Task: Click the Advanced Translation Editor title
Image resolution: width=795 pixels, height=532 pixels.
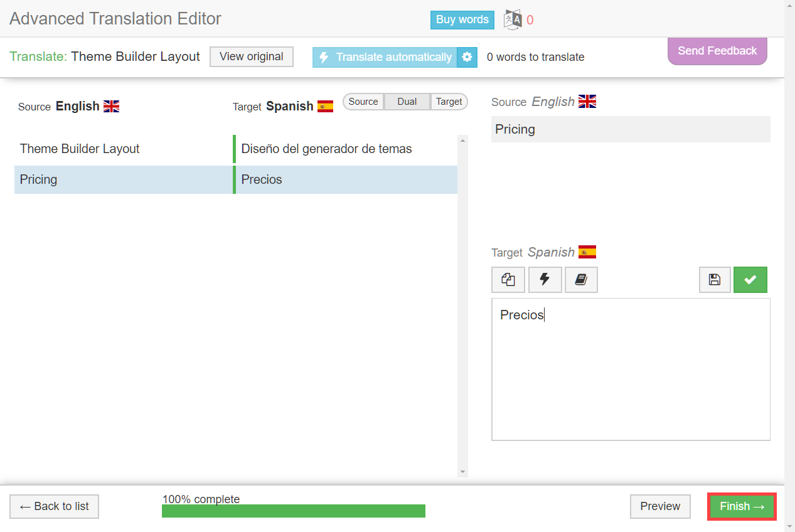Action: [x=115, y=19]
